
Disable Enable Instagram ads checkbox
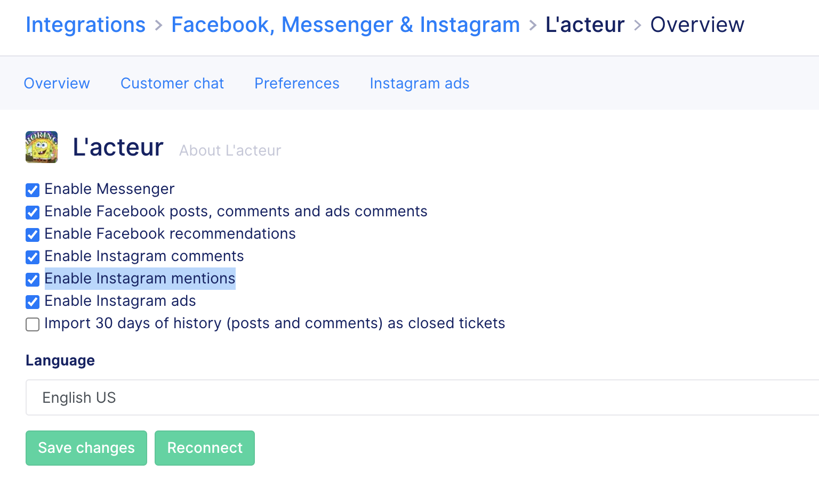(33, 302)
